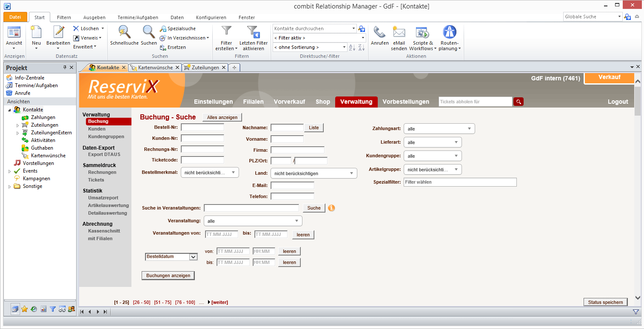The height and width of the screenshot is (329, 644).
Task: Go to the last record navigation arrow
Action: [105, 312]
